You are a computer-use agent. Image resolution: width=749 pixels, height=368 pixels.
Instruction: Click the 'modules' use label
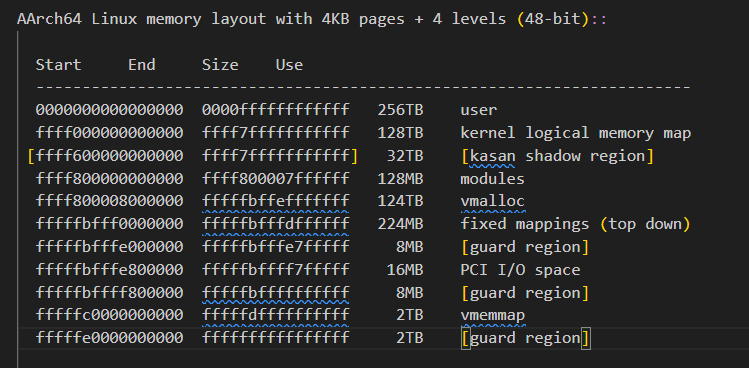pyautogui.click(x=492, y=179)
